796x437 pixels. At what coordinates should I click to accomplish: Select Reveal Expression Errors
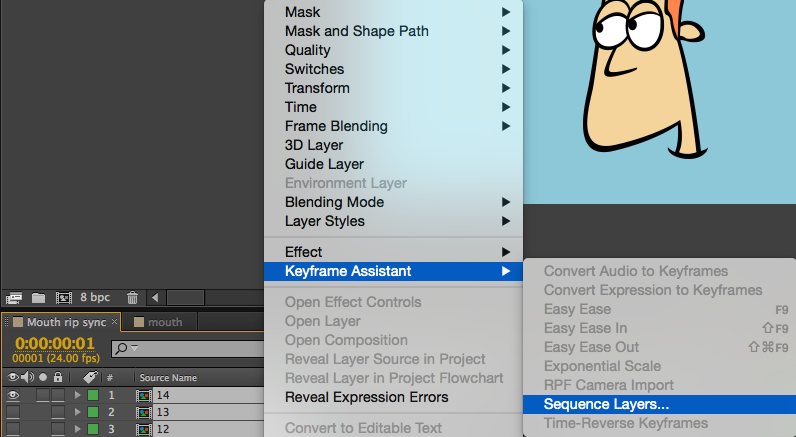tap(393, 397)
